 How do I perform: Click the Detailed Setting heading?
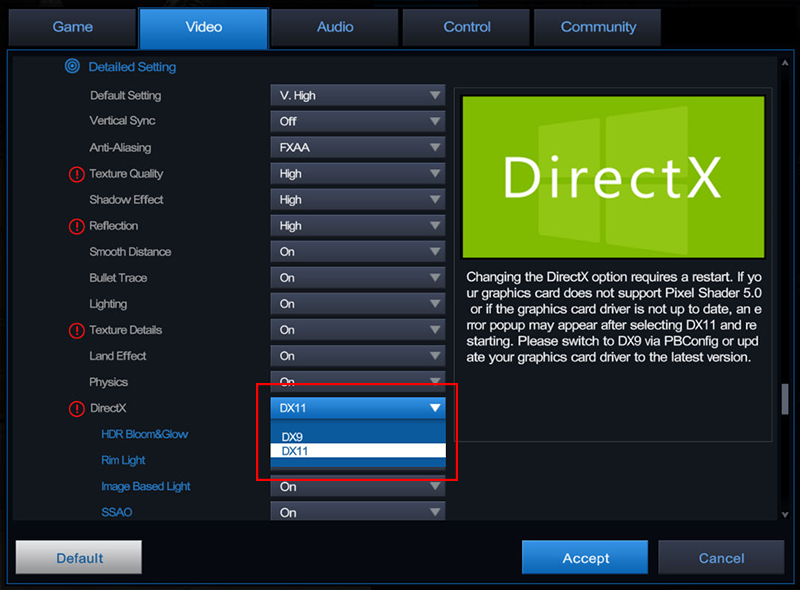pos(132,67)
